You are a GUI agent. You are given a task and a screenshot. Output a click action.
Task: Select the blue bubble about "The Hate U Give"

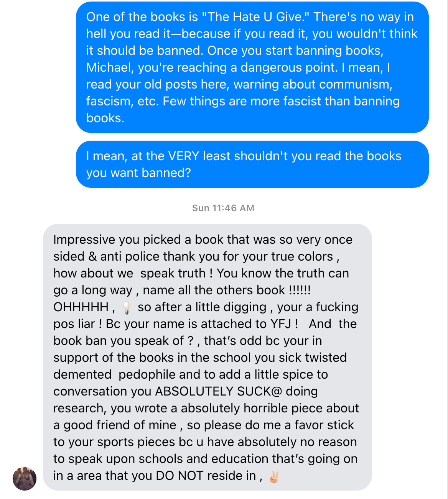[252, 67]
